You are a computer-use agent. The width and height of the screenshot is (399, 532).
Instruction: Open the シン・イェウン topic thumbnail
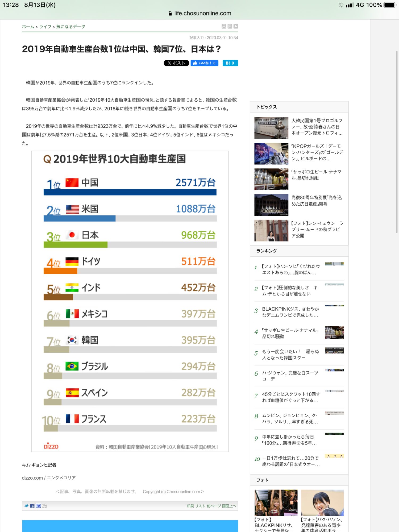(x=271, y=231)
